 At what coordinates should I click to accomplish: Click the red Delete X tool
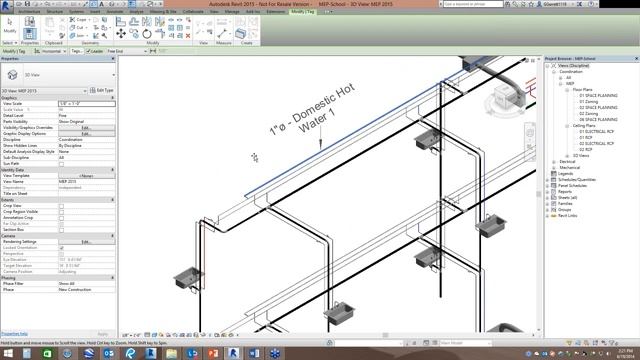point(188,36)
